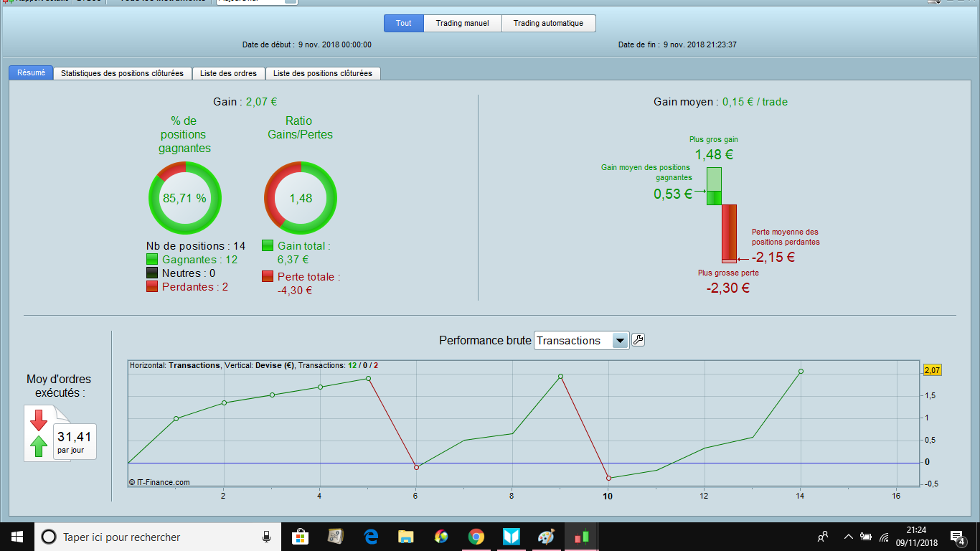The width and height of the screenshot is (980, 551).
Task: Click the green Gain total swatch
Action: (x=268, y=246)
